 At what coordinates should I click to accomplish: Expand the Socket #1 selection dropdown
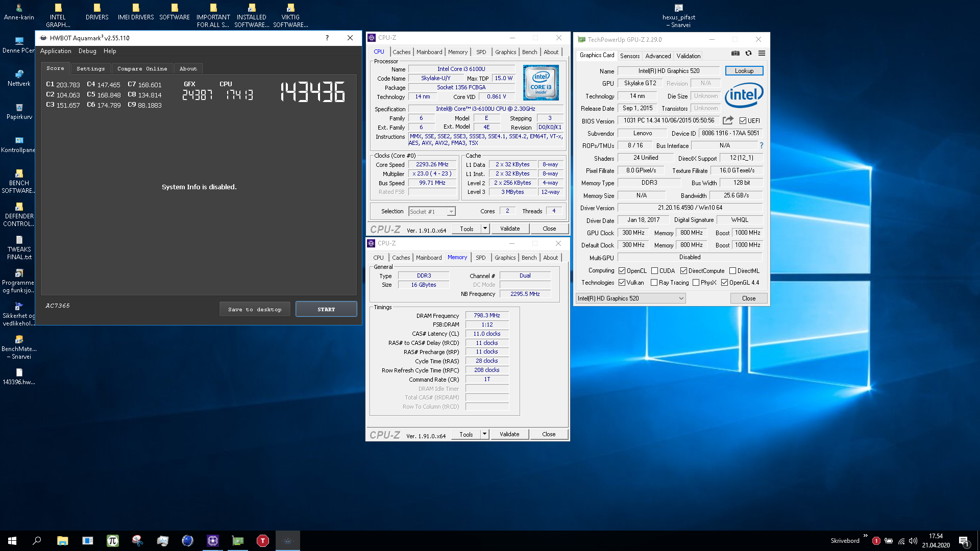coord(451,211)
